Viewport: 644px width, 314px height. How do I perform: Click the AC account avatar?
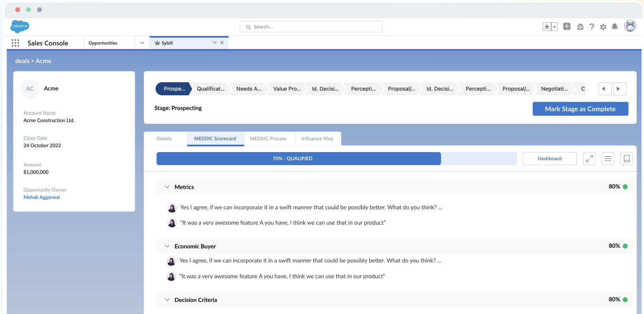[x=30, y=89]
